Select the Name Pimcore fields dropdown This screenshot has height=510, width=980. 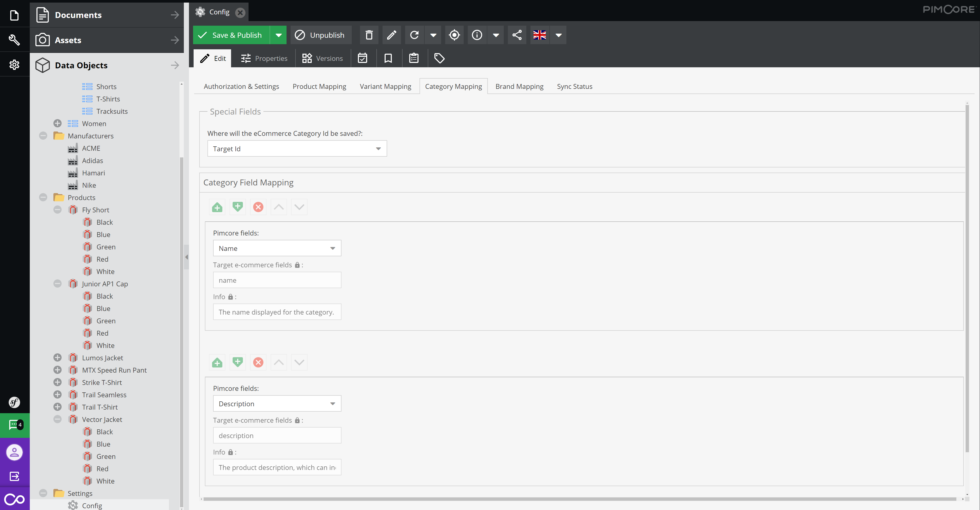[x=277, y=248]
